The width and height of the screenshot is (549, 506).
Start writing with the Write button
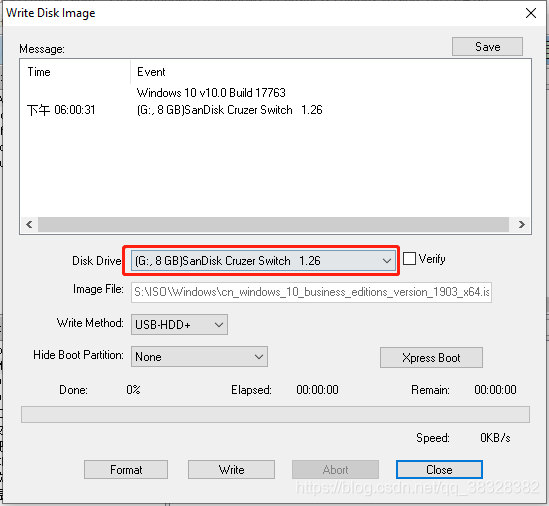coord(231,470)
